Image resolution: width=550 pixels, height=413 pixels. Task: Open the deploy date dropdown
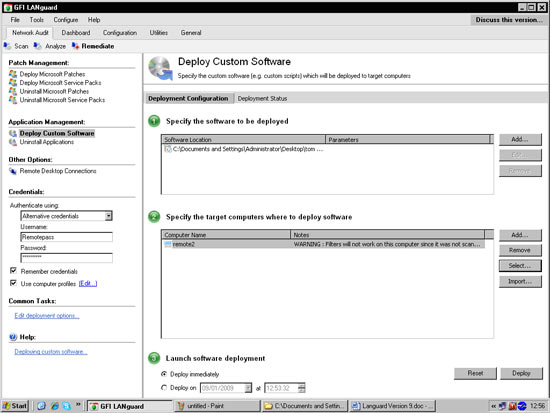(248, 388)
